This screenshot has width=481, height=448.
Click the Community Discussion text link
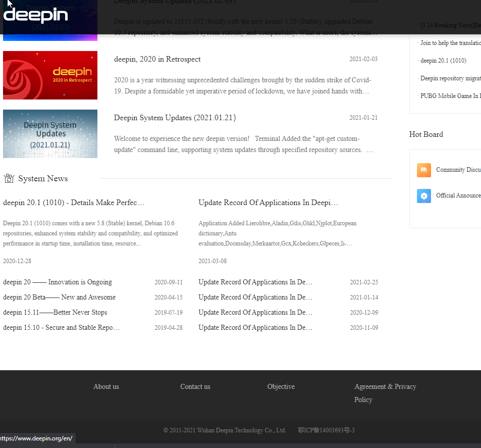(x=458, y=170)
